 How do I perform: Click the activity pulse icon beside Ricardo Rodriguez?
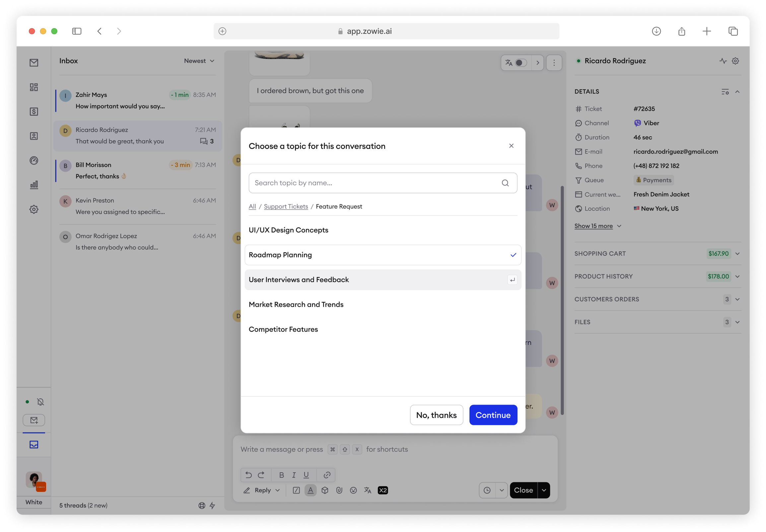[x=723, y=61]
